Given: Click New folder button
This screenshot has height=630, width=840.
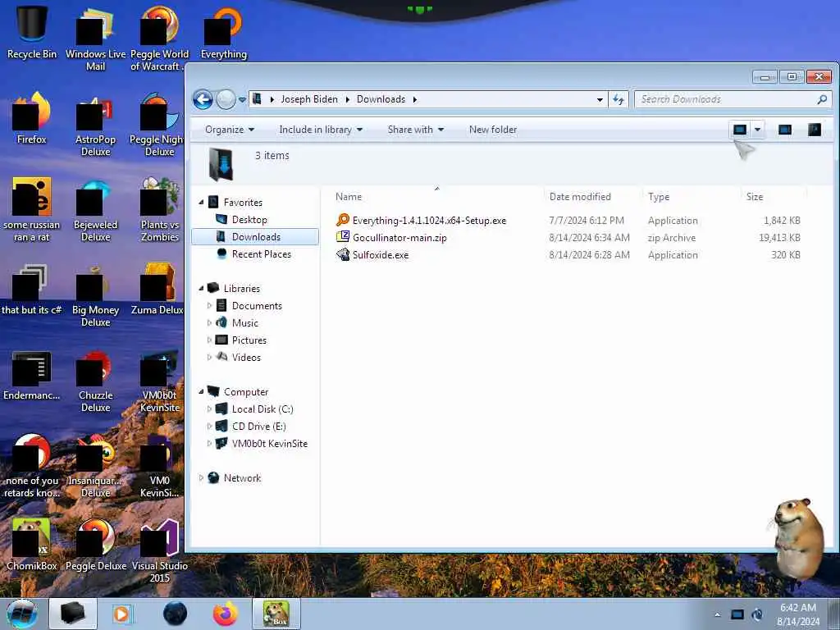Looking at the screenshot, I should pos(493,130).
